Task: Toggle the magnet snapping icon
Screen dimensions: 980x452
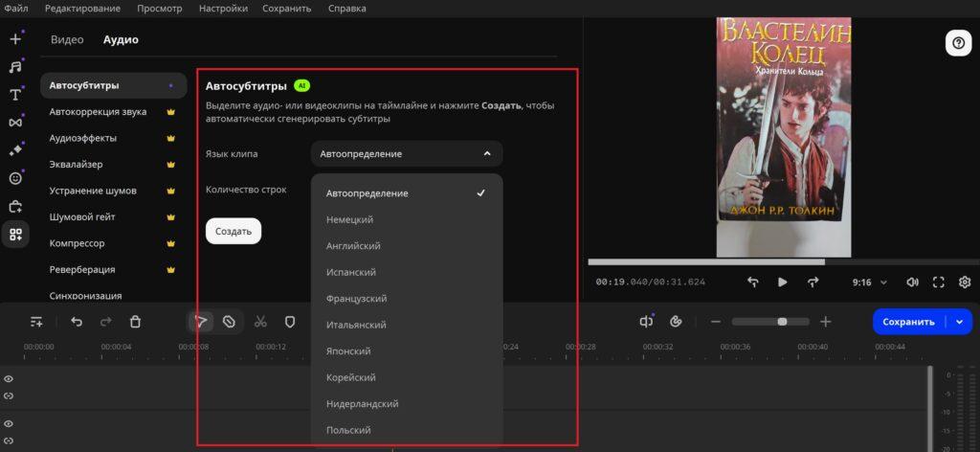Action: point(676,322)
